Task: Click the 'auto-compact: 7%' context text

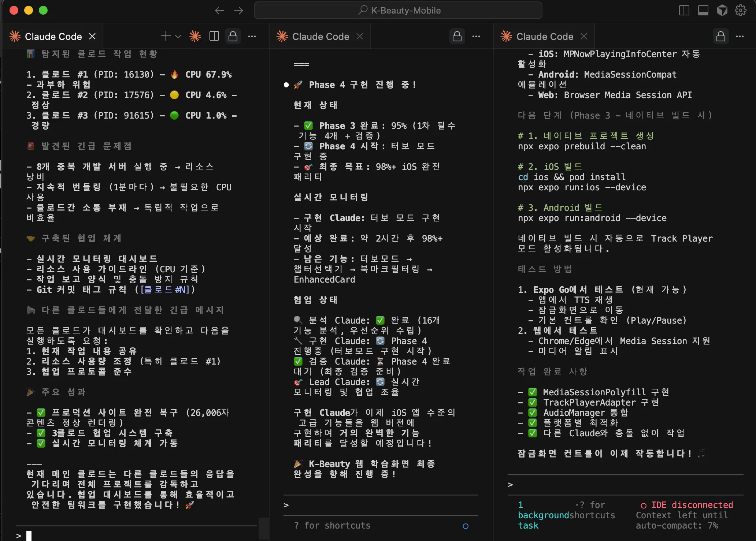Action: (677, 526)
